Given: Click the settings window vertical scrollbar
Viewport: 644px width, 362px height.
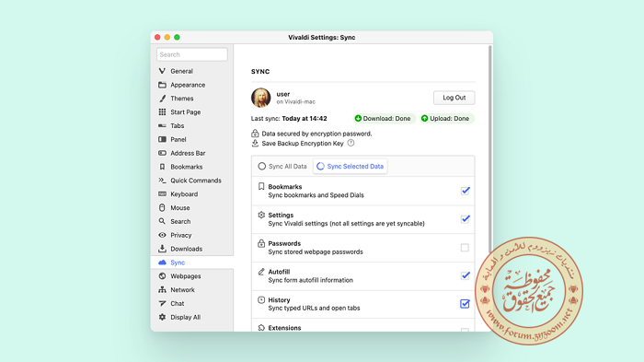Looking at the screenshot, I should 489,149.
